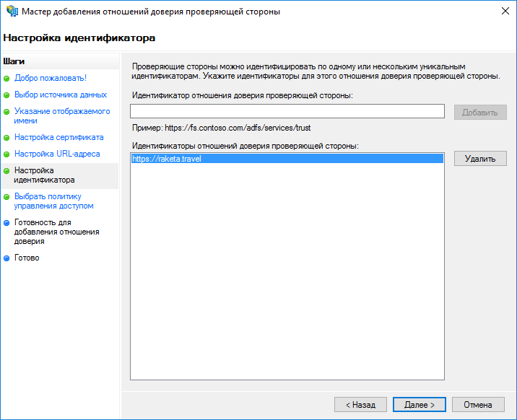Click green bullet by 'Выбрать политику управления доступом'
Screen dimensions: 517x420
(7, 197)
